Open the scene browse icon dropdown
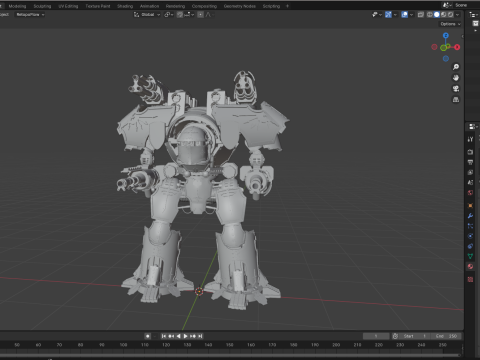The image size is (480, 360). (447, 5)
